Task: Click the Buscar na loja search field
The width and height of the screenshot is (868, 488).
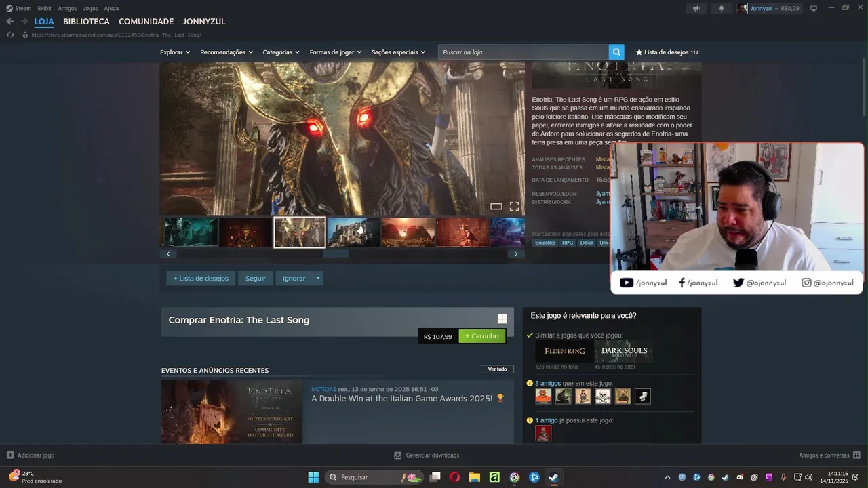Action: pos(524,52)
